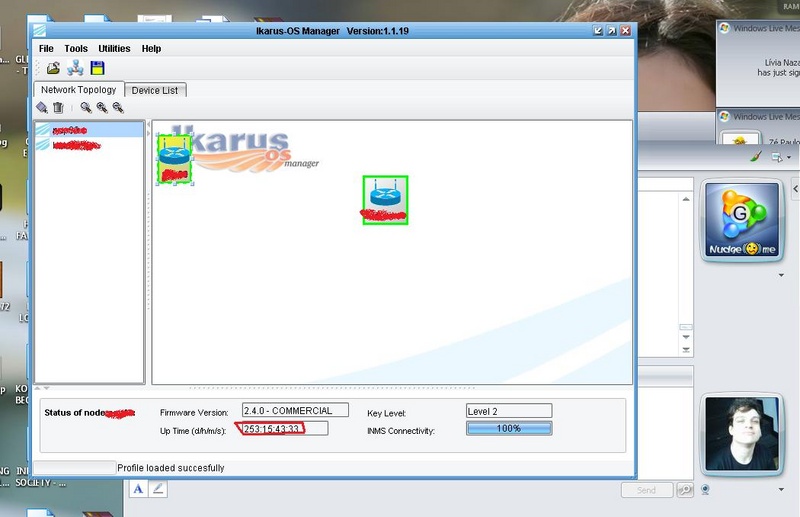Click the webcam icon below the chat
This screenshot has width=800, height=517.
click(705, 490)
